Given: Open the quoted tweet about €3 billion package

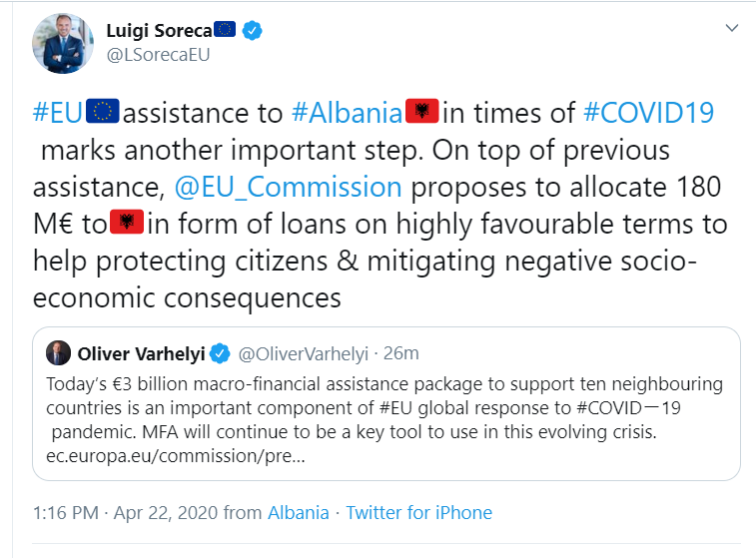Looking at the screenshot, I should 386,403.
